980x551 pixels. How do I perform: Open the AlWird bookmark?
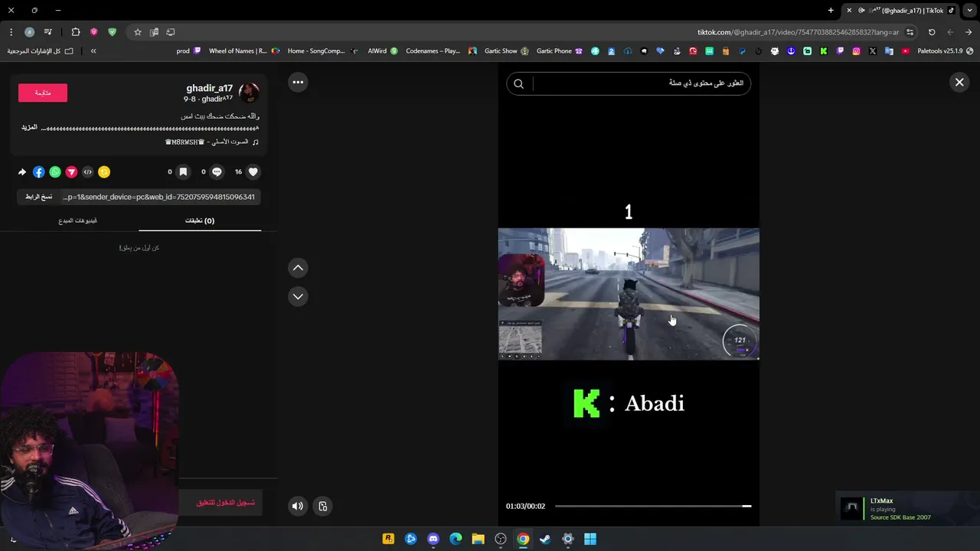[x=383, y=51]
